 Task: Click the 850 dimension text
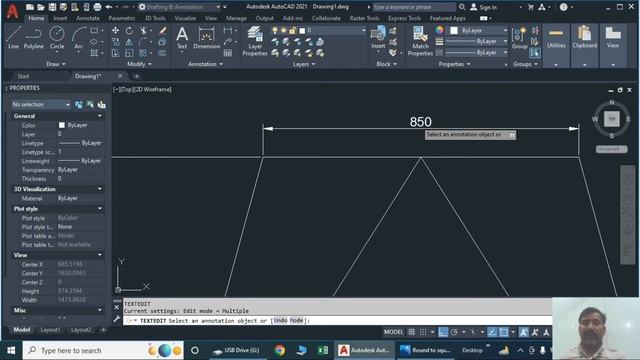coord(420,122)
